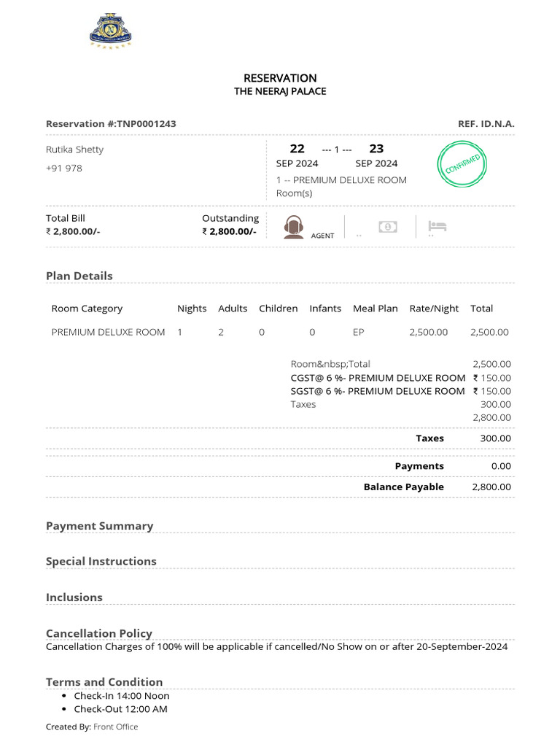Click the Front Office creator text
Viewport: 560px width, 747px height.
(x=115, y=727)
